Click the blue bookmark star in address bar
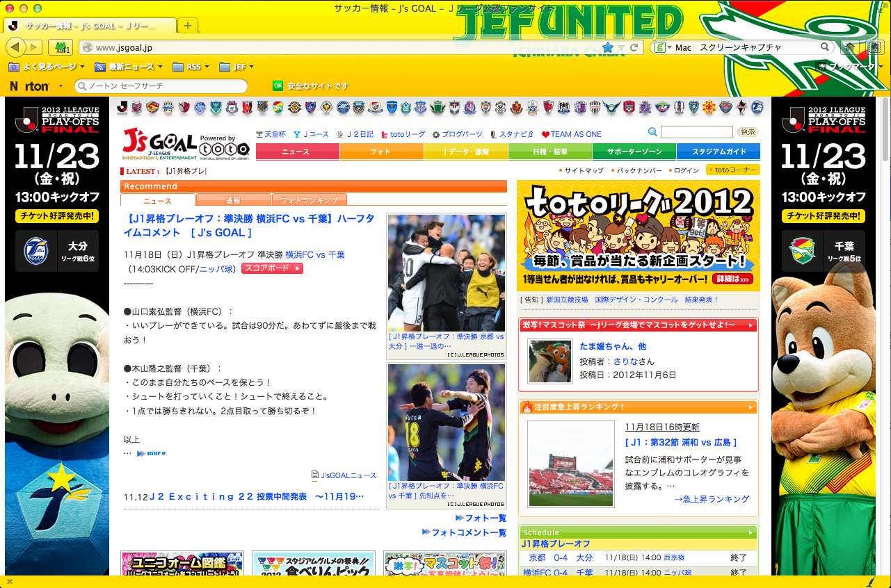 click(607, 48)
